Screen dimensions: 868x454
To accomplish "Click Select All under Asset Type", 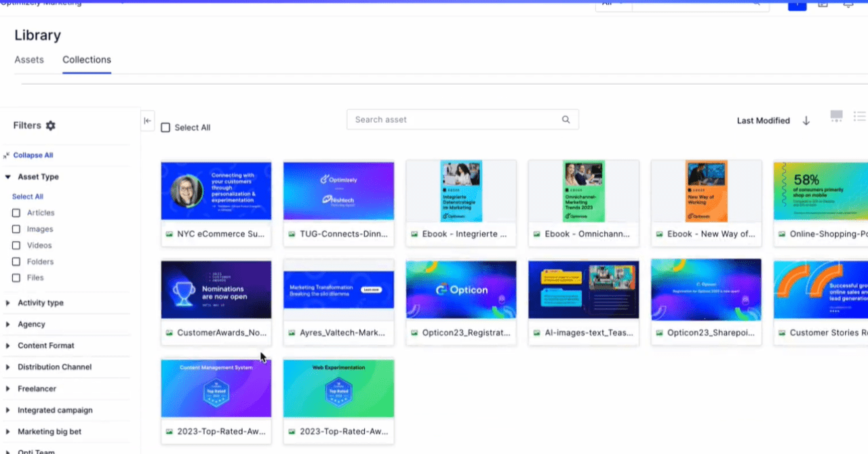I will pos(28,197).
